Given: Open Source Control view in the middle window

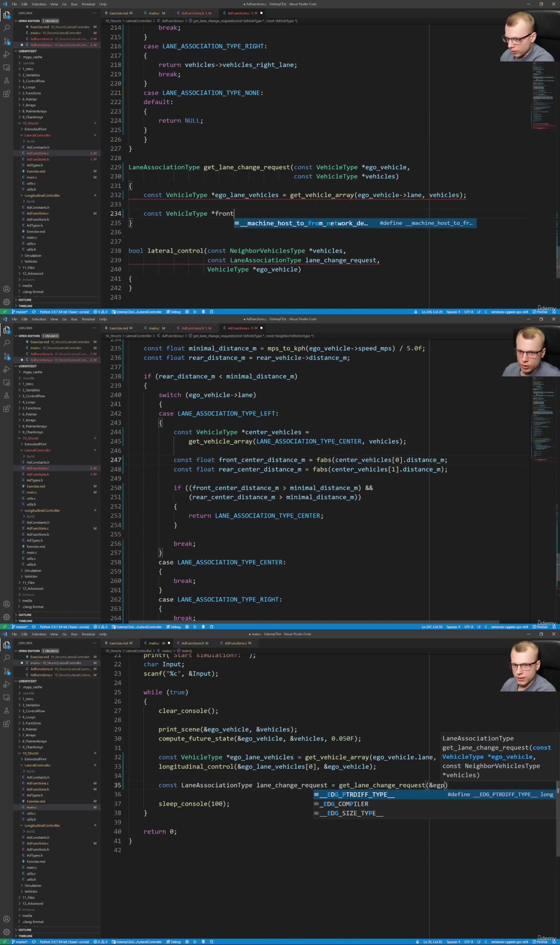Looking at the screenshot, I should pos(7,356).
